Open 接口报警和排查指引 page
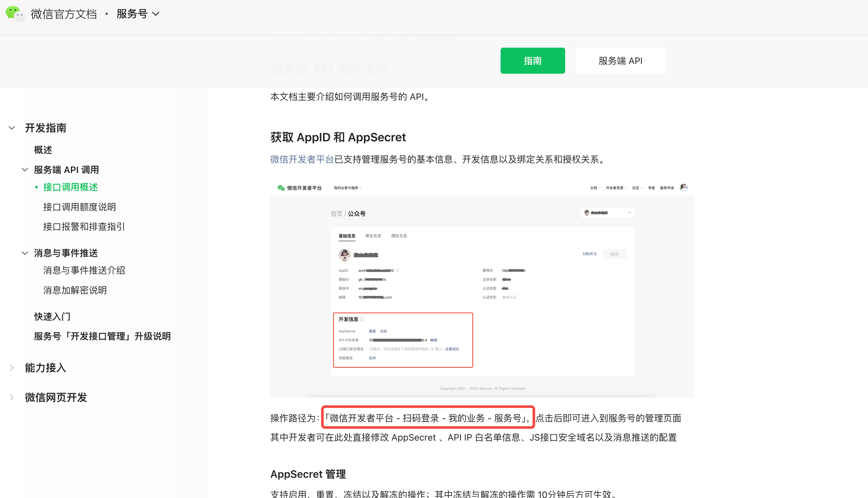This screenshot has height=498, width=868. click(84, 226)
